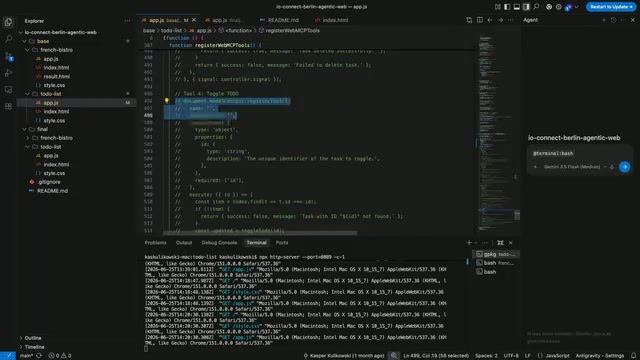Open the README.md editor tab
The height and width of the screenshot is (360, 640).
[280, 20]
